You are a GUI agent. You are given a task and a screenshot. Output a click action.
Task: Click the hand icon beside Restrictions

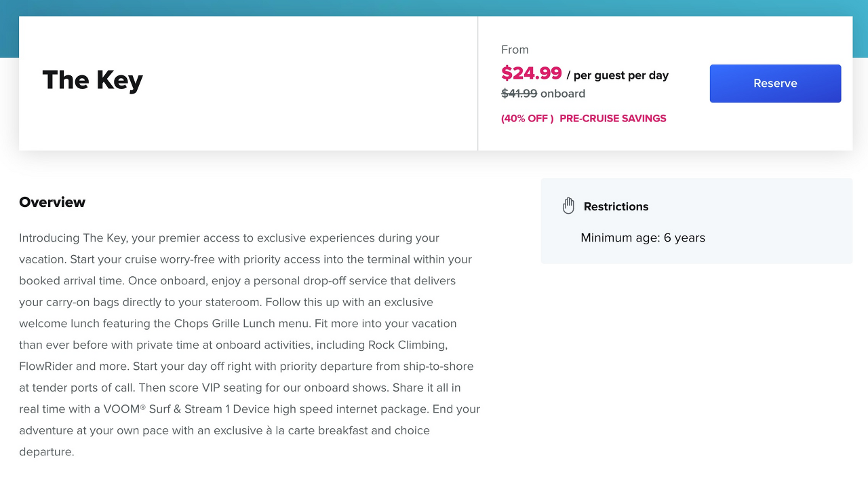(568, 206)
